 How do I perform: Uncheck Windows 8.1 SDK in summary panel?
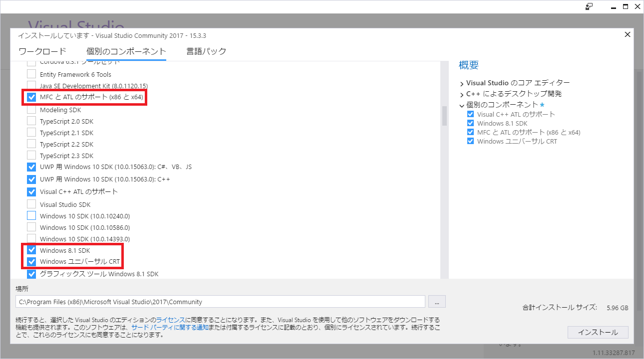pos(470,123)
